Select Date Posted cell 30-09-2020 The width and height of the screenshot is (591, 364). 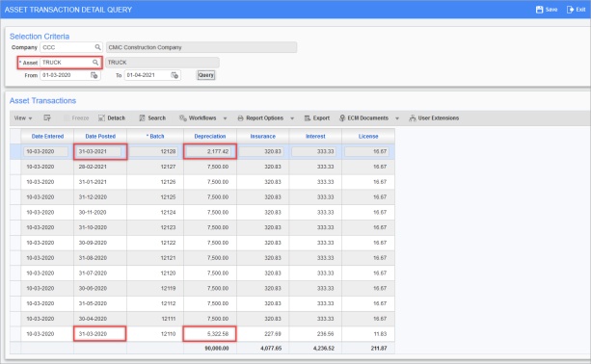click(x=100, y=243)
